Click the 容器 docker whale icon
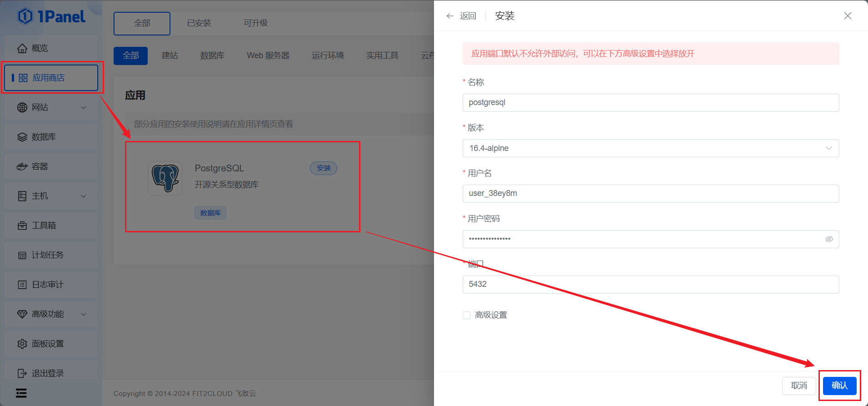Image resolution: width=868 pixels, height=406 pixels. (x=22, y=166)
